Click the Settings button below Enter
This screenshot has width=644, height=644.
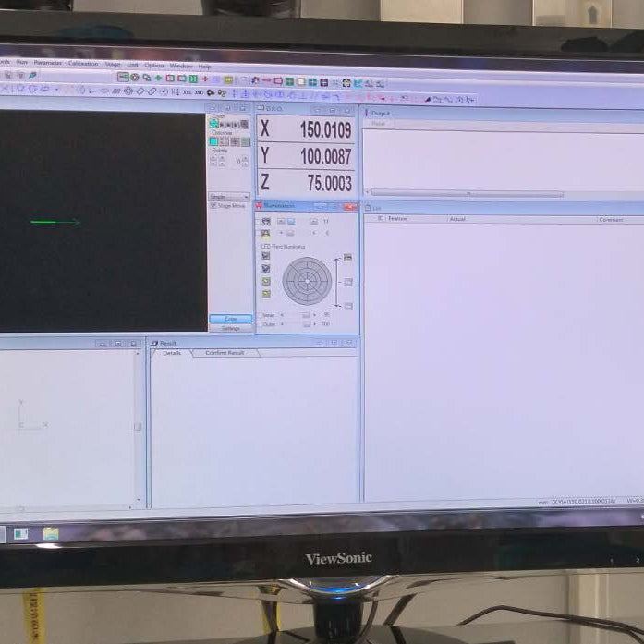pyautogui.click(x=230, y=328)
